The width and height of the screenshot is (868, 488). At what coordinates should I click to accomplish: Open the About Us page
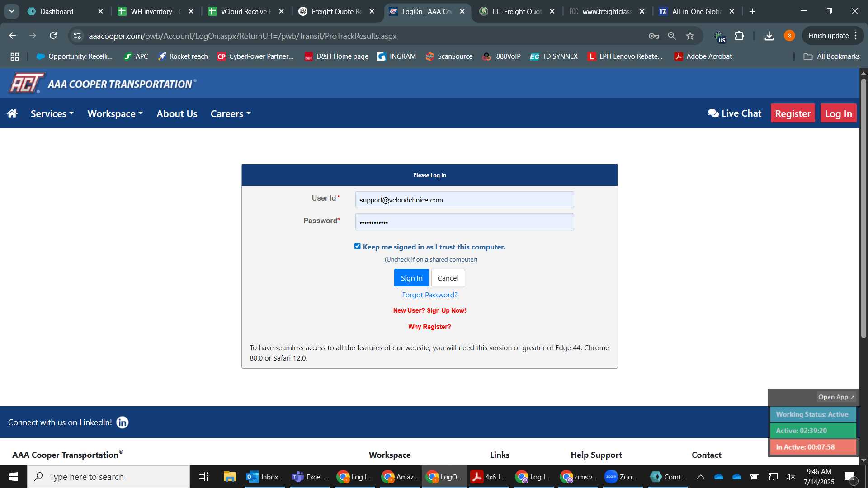click(177, 113)
